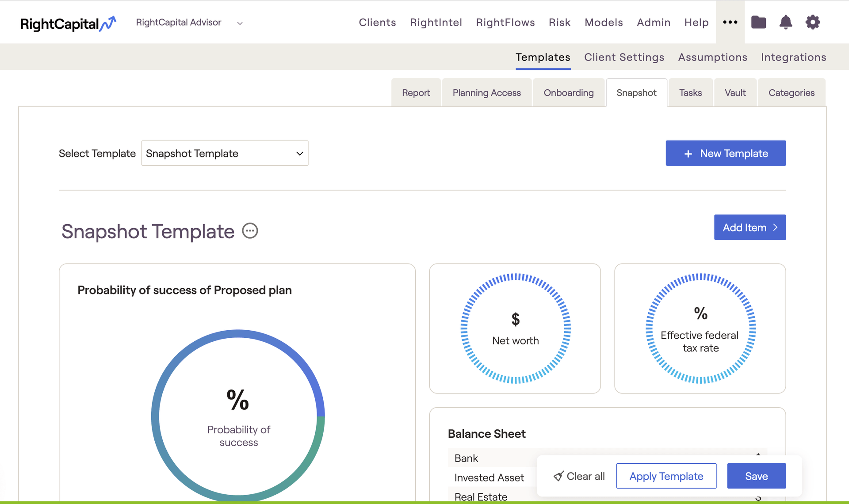Select the Report tab
Viewport: 849px width, 504px height.
[x=416, y=93]
